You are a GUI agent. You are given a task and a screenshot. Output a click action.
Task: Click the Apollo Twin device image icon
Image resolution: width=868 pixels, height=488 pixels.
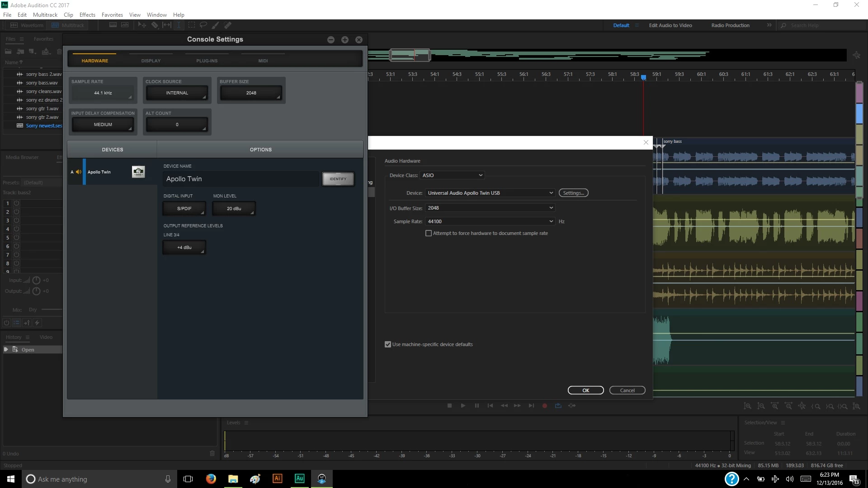click(138, 172)
